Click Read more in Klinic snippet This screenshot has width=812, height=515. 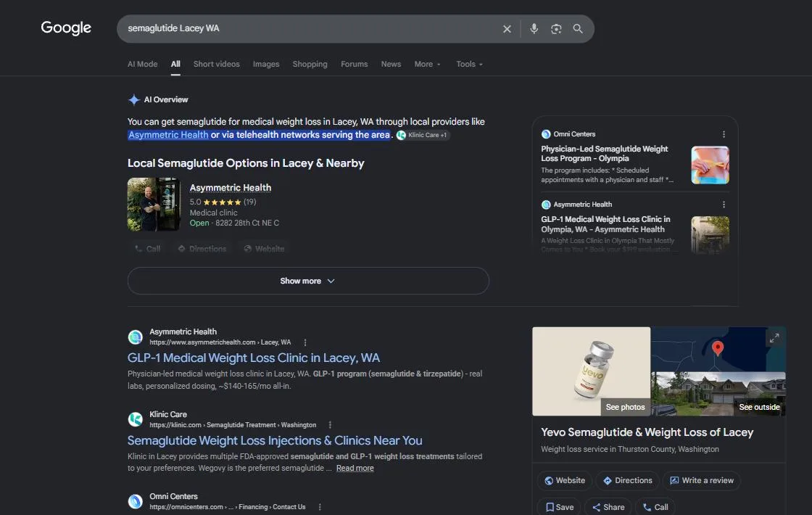[x=355, y=469]
